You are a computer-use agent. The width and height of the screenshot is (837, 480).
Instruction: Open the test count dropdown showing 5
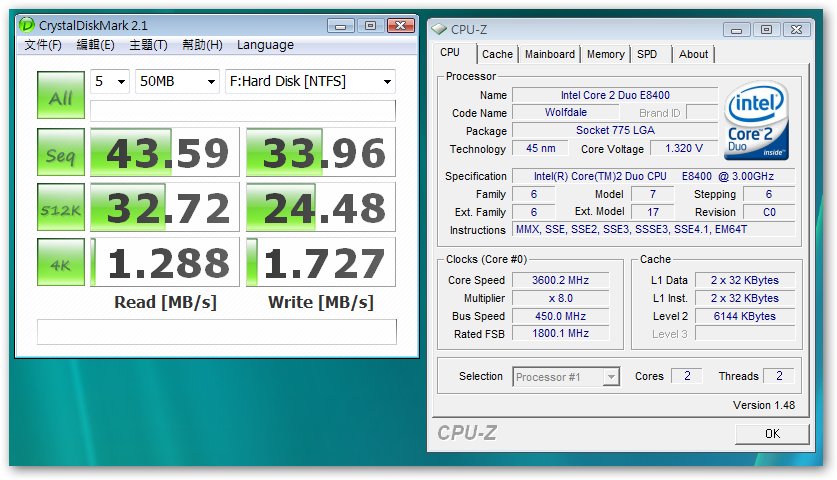(110, 81)
